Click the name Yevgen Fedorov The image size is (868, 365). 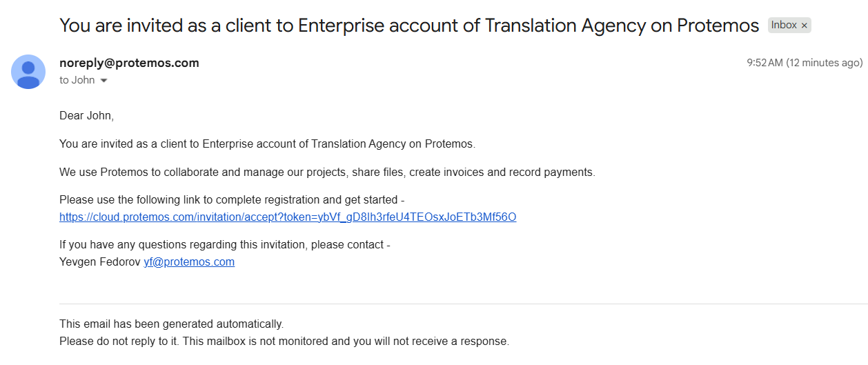(x=100, y=262)
